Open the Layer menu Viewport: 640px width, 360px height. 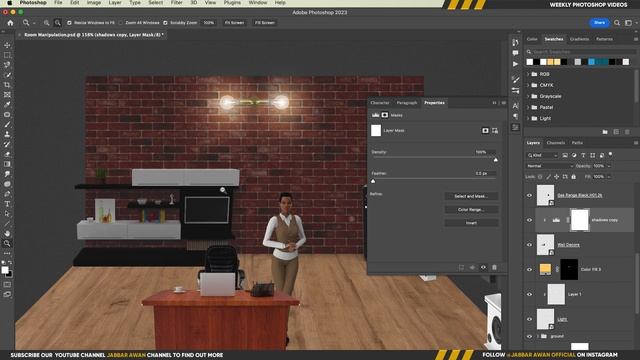coord(115,2)
